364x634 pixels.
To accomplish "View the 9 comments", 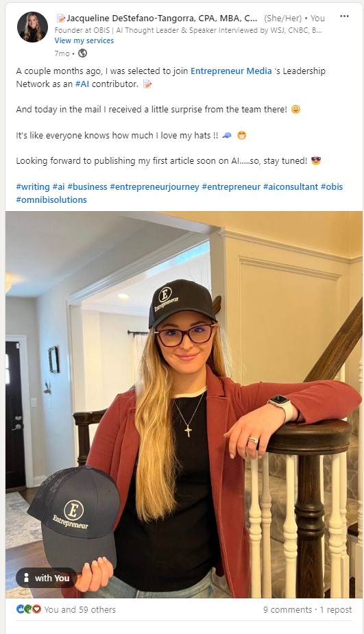I will (287, 609).
